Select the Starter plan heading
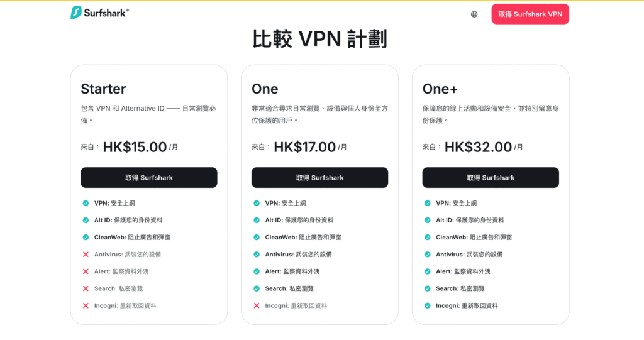Screen dimensions: 644x340 [x=103, y=89]
